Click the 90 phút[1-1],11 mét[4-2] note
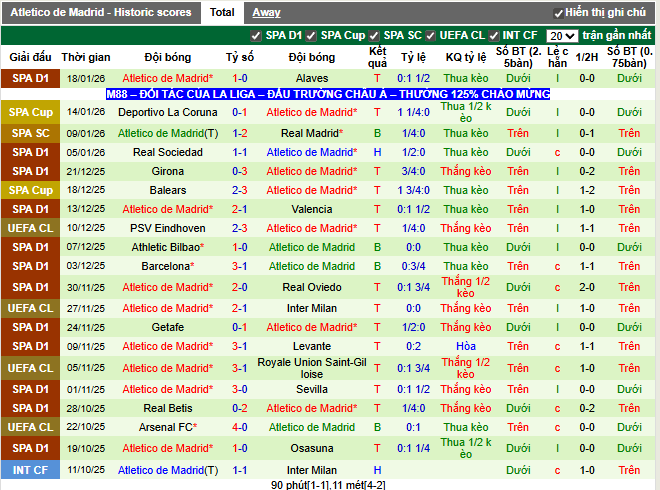 coord(328,485)
